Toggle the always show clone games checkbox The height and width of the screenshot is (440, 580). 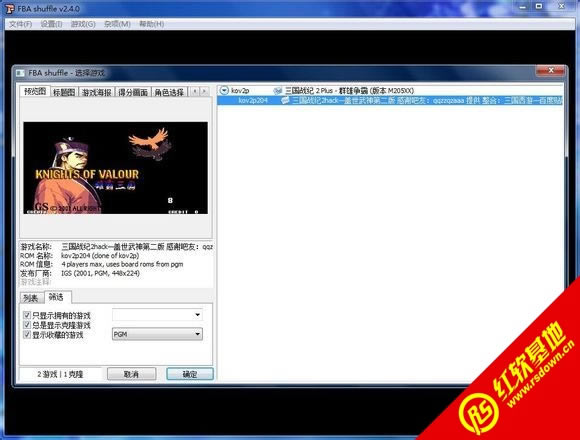coord(27,325)
